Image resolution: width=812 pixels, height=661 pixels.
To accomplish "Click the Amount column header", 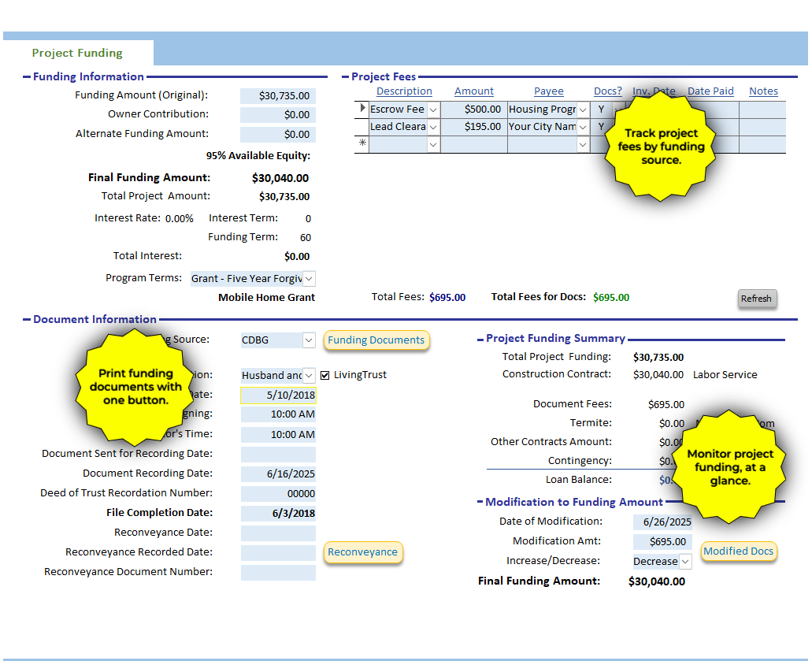I will (474, 91).
